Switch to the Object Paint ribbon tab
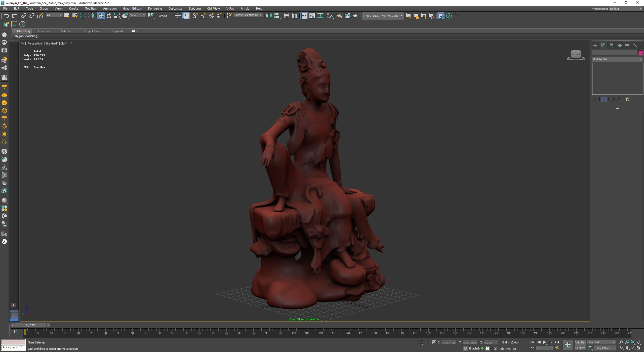This screenshot has width=644, height=352. tap(92, 31)
